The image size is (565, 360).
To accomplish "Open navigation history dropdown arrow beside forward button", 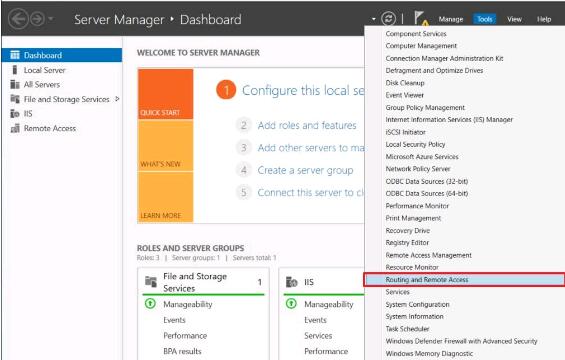I will click(x=51, y=18).
